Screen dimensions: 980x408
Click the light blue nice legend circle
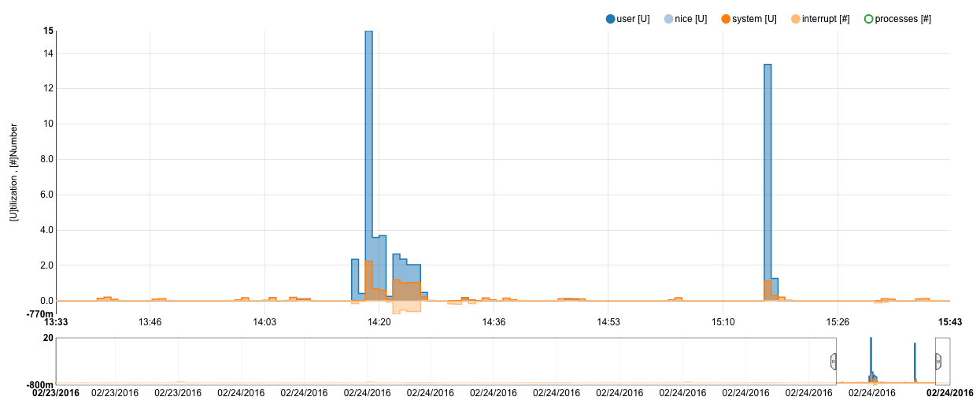click(668, 19)
